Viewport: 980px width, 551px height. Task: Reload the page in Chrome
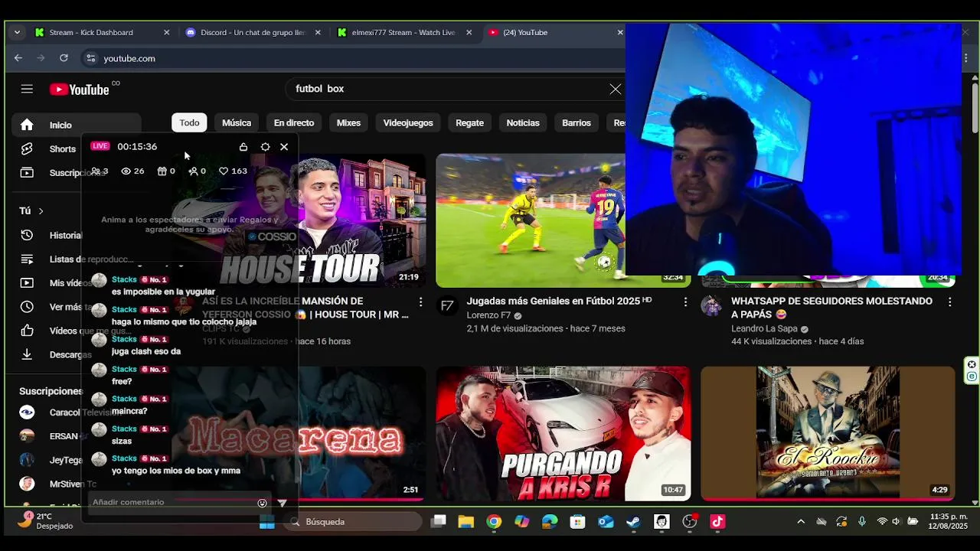click(x=64, y=58)
